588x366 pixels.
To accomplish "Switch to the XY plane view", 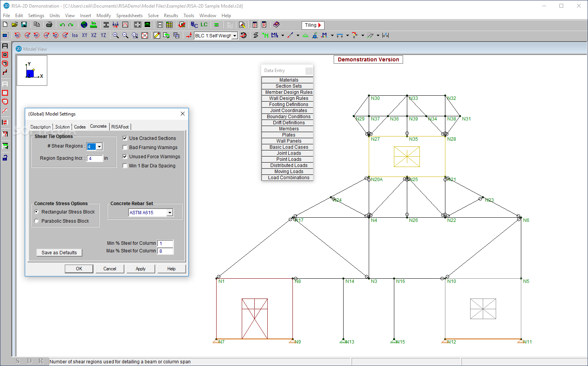I will point(85,35).
